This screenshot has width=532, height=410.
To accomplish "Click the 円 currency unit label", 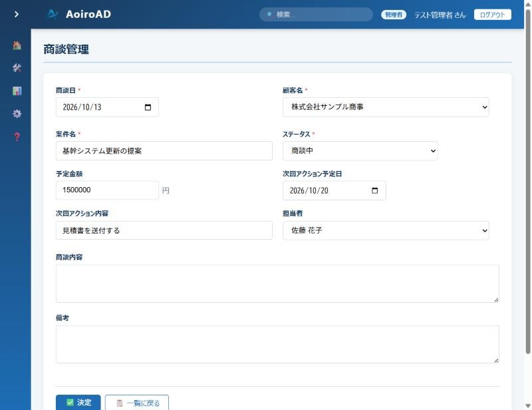I will (x=166, y=190).
